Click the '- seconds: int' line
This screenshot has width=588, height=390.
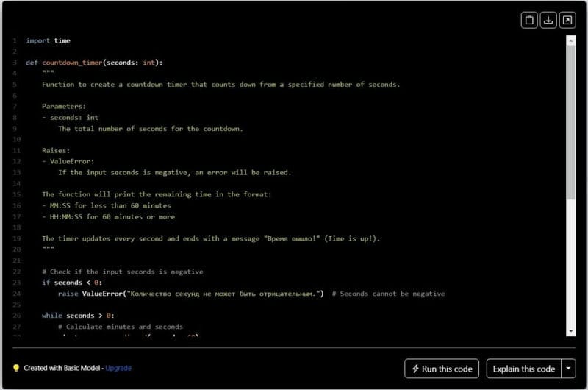pos(70,118)
